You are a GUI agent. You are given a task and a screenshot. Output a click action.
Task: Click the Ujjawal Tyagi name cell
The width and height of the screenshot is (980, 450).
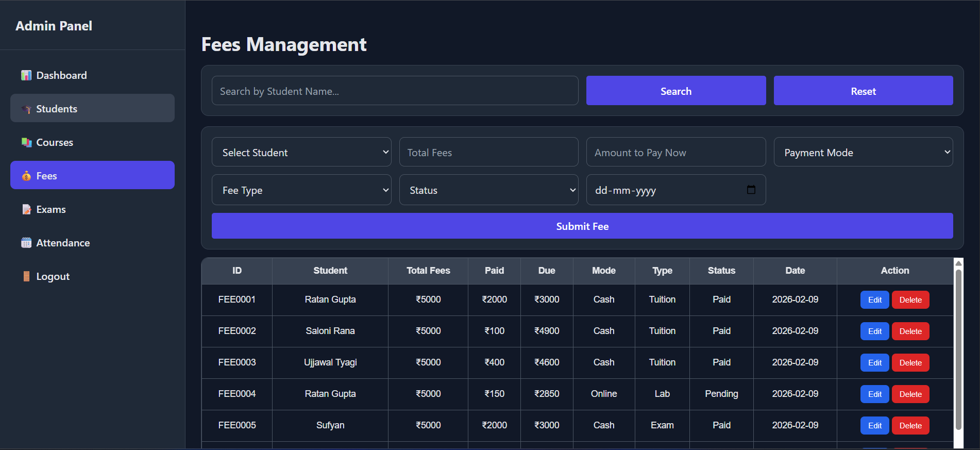(x=330, y=362)
